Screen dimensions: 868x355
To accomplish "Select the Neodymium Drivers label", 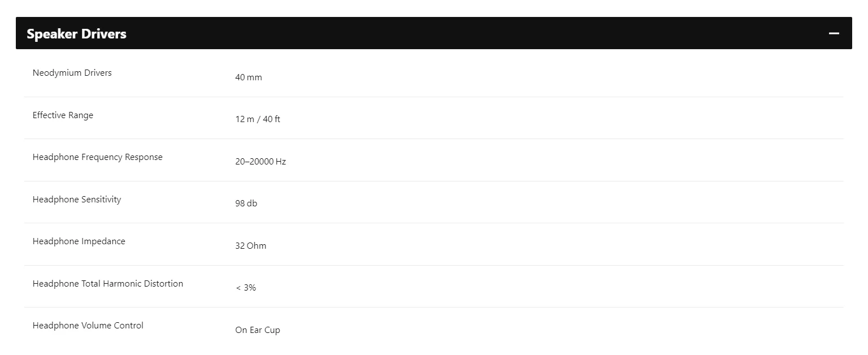I will point(72,73).
